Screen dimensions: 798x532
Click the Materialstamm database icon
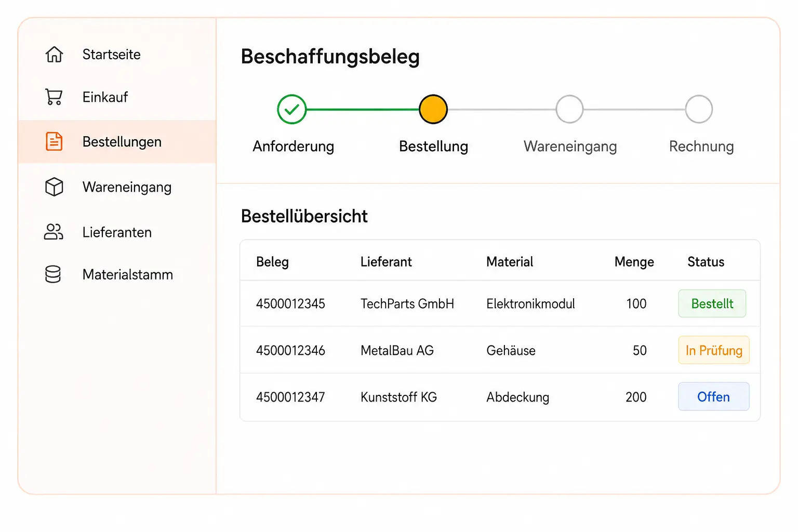point(53,274)
